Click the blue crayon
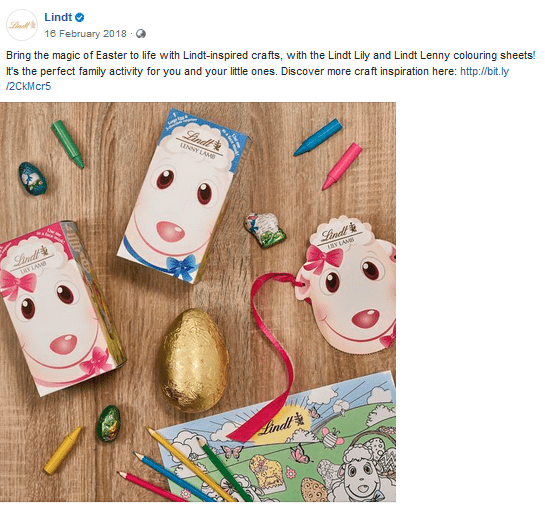Screen dimensions: 545x505 (x=318, y=137)
